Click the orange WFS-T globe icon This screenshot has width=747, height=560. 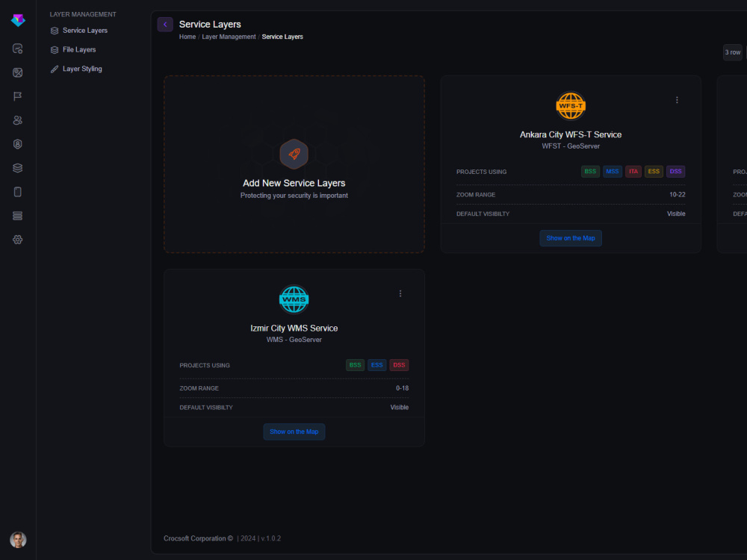coord(571,106)
